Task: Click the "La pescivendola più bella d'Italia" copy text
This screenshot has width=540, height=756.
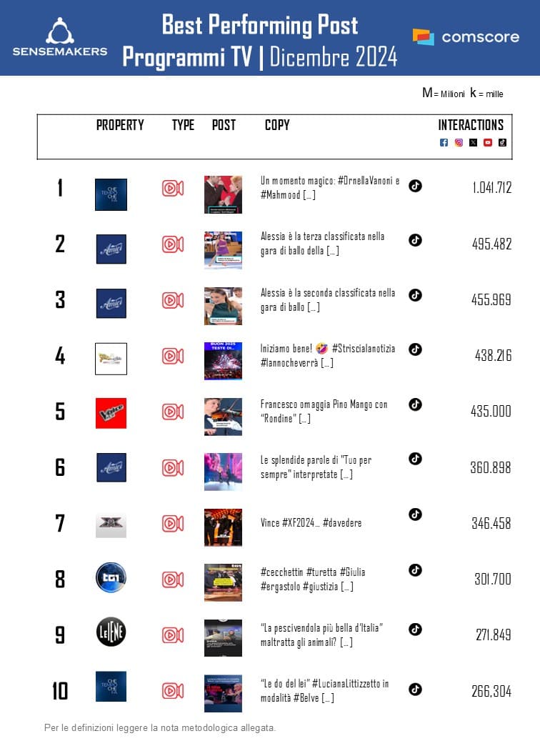Action: tap(322, 635)
